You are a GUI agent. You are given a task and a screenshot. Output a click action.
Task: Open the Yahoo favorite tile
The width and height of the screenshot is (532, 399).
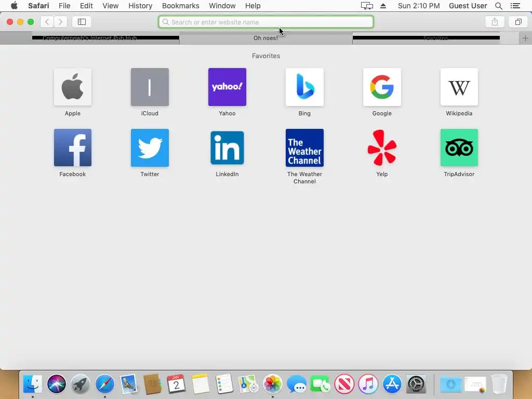pyautogui.click(x=227, y=87)
